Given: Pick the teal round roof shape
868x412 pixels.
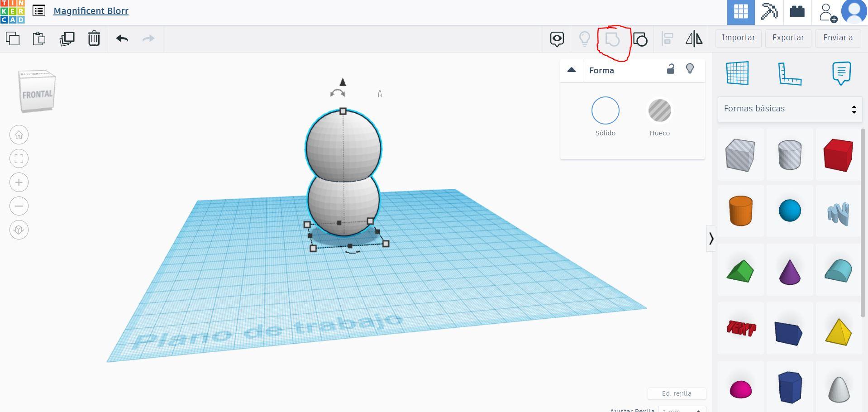Looking at the screenshot, I should tap(839, 270).
